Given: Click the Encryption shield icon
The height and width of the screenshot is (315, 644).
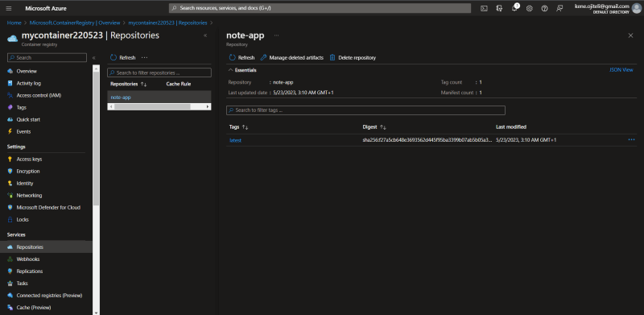Looking at the screenshot, I should click(10, 171).
